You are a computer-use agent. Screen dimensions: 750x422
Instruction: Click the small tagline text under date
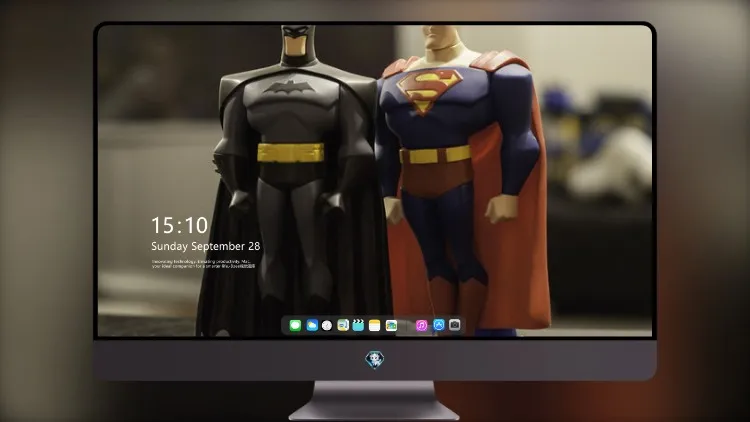click(203, 264)
